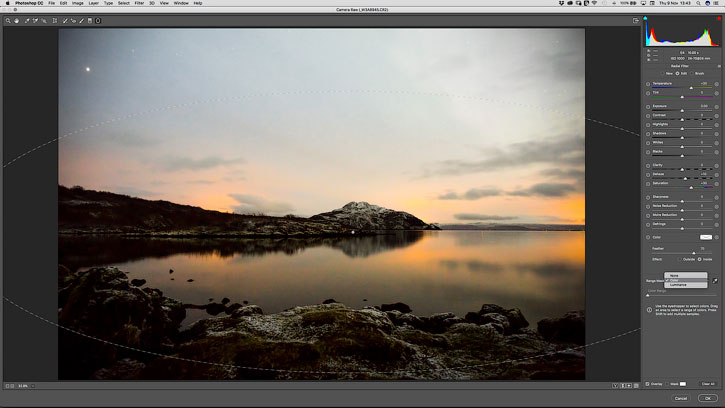
Task: Set Effect to Inside
Action: point(700,260)
